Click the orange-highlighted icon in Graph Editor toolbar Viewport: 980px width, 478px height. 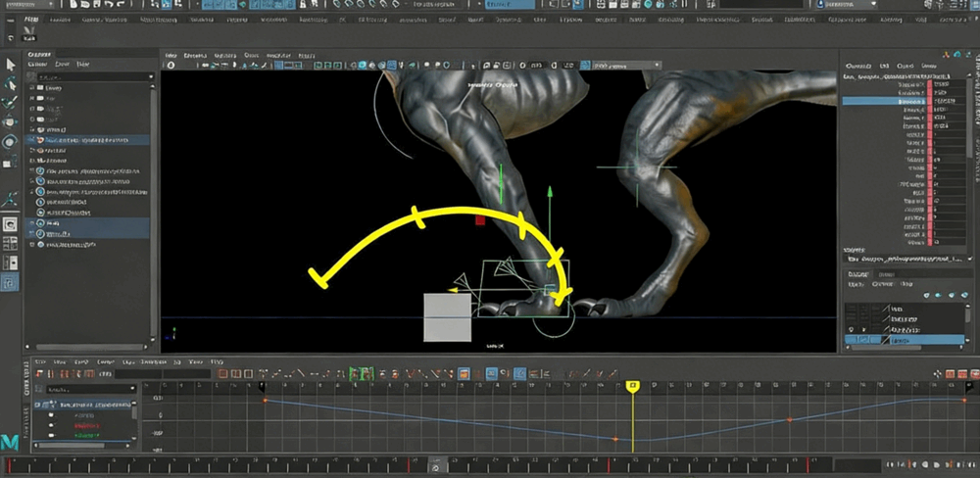(464, 373)
